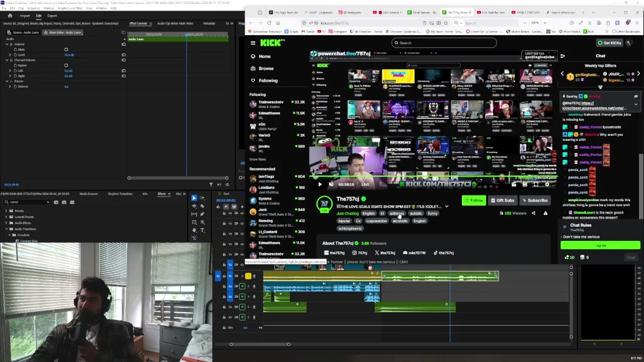Screen dimensions: 644x362
Task: Click the Gift Subs button
Action: 503,201
